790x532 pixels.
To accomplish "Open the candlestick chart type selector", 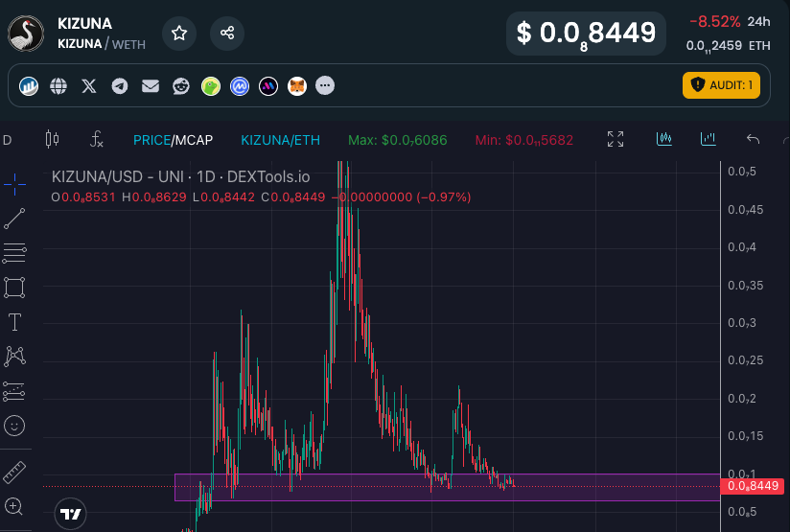I will (52, 139).
